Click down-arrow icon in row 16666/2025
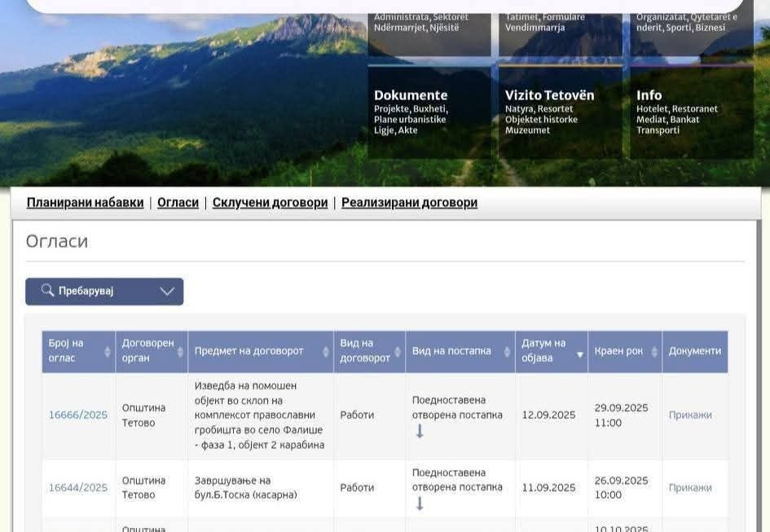This screenshot has width=770, height=532. (x=420, y=432)
